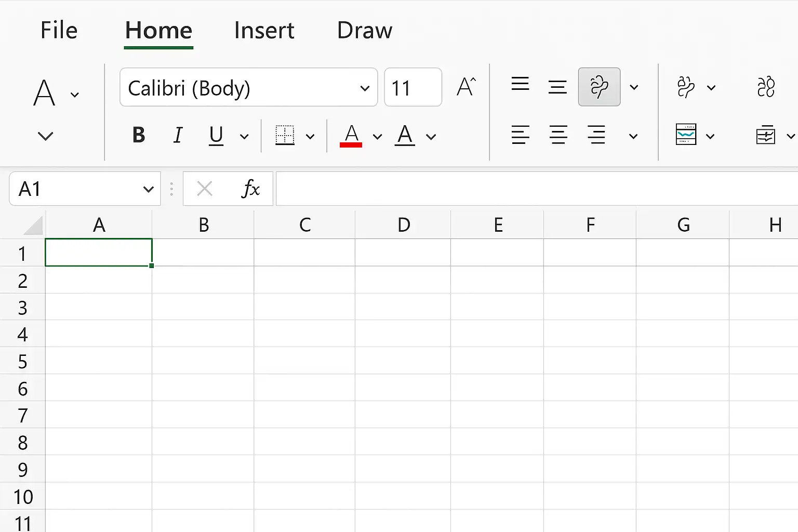Open the Draw tab
This screenshot has width=798, height=532.
click(x=365, y=30)
